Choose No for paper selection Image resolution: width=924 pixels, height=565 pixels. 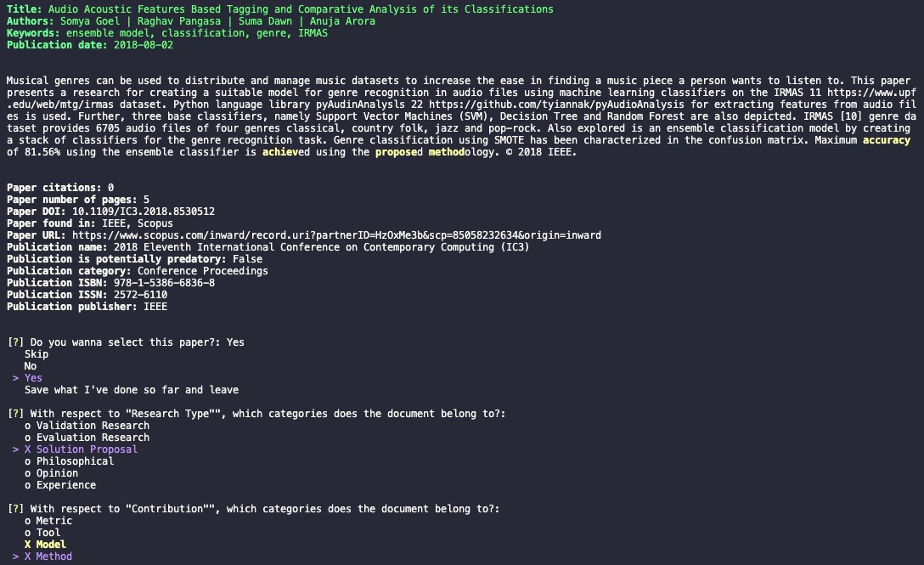(x=30, y=365)
